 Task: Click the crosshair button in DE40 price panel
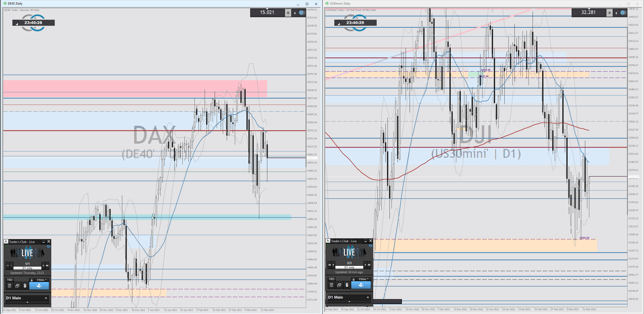(288, 13)
